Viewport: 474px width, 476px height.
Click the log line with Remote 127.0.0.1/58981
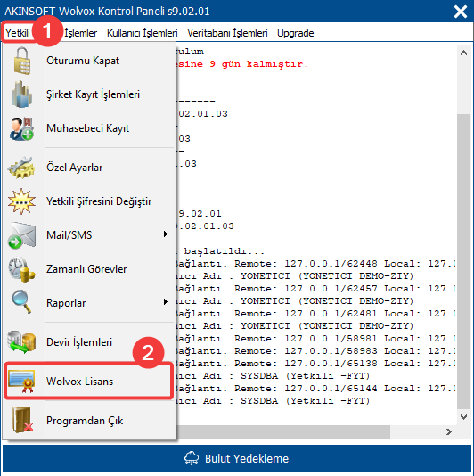pos(315,338)
